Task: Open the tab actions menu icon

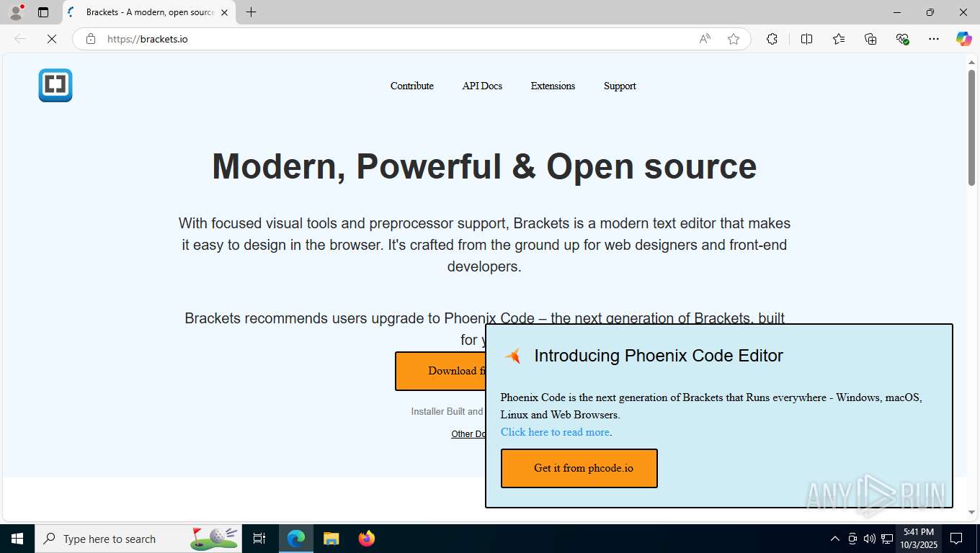Action: pos(43,12)
